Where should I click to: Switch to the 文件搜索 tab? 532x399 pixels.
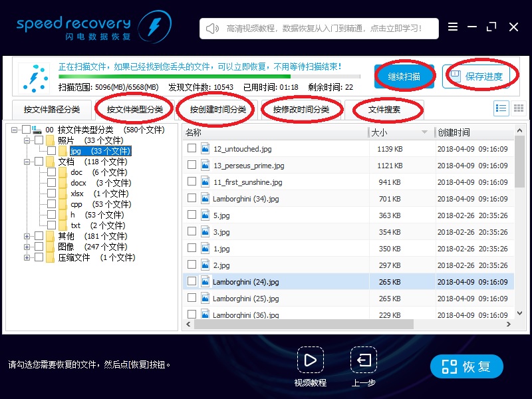pyautogui.click(x=386, y=109)
